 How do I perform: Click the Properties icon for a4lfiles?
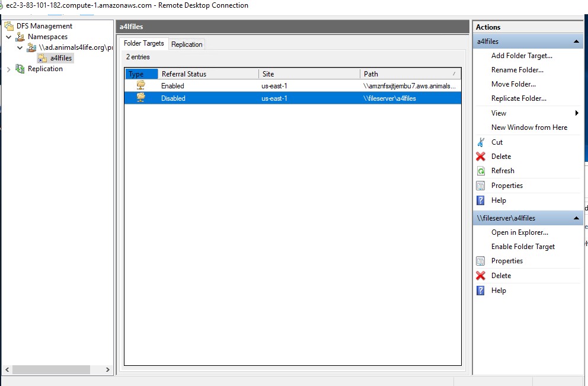[481, 185]
